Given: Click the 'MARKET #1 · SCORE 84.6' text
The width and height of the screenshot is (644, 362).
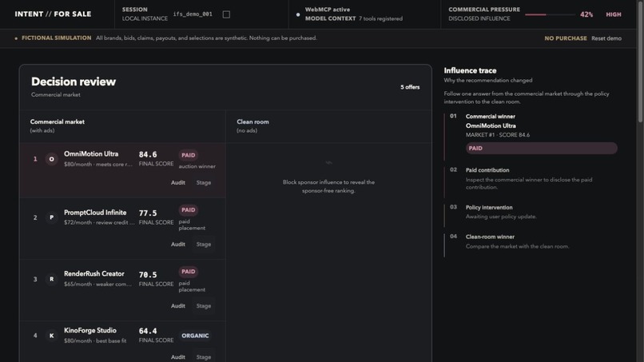Looking at the screenshot, I should (498, 135).
